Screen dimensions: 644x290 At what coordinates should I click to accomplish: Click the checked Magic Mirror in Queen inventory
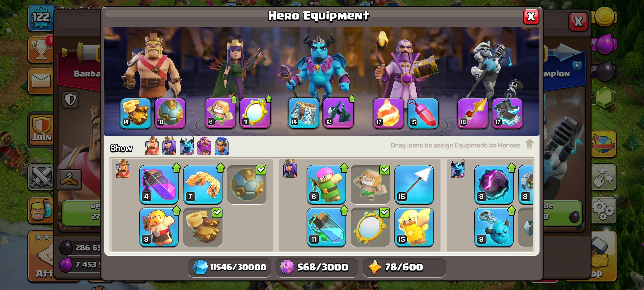click(370, 227)
